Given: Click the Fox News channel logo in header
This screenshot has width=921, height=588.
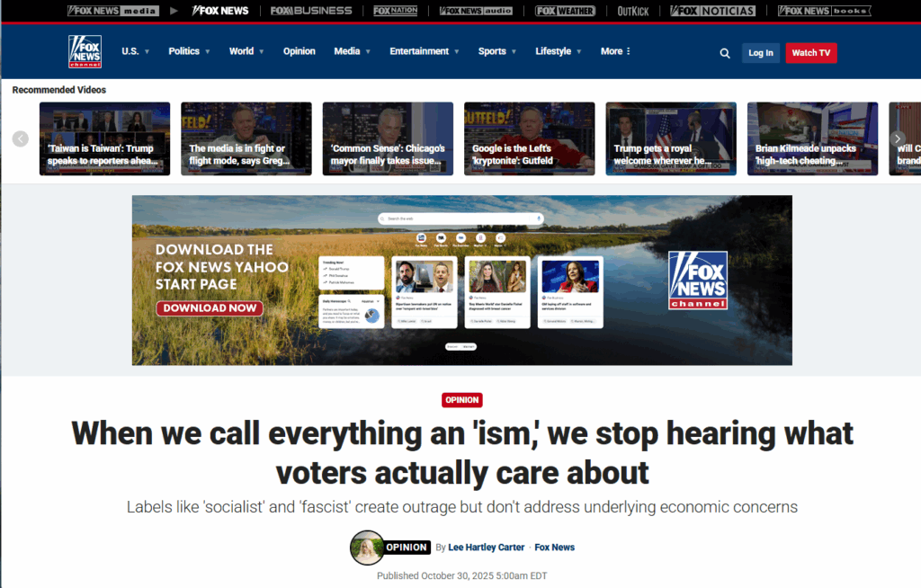Looking at the screenshot, I should 85,52.
